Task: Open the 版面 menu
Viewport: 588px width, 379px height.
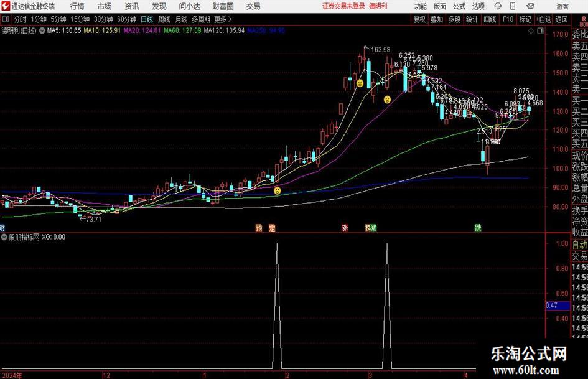Action: point(439,6)
